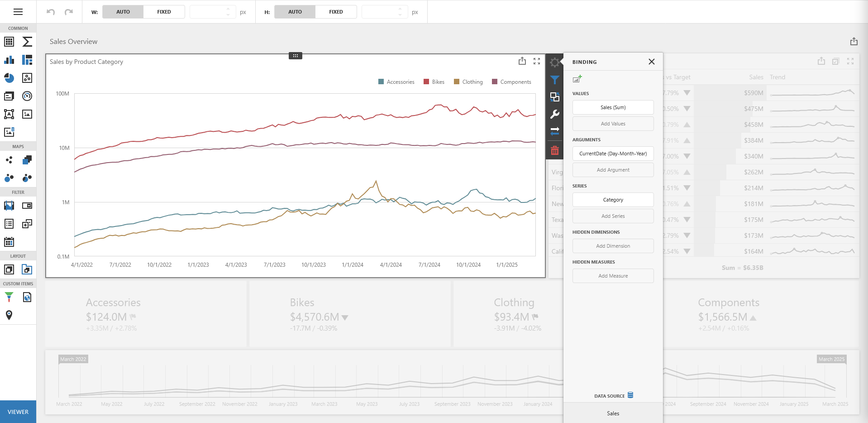Open the Sales (Sum) value binding
Viewport: 868px width, 423px height.
(613, 107)
